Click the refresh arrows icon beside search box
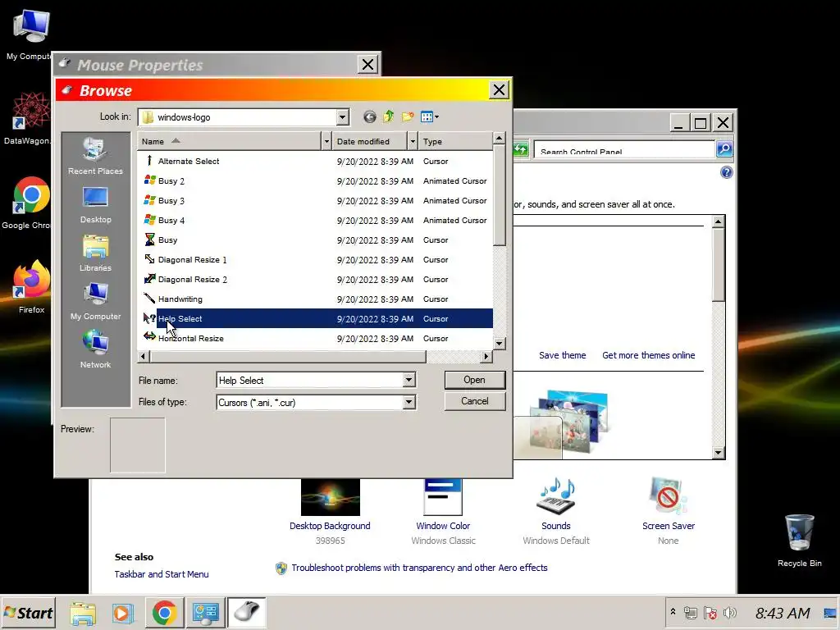This screenshot has width=840, height=630. click(x=521, y=149)
